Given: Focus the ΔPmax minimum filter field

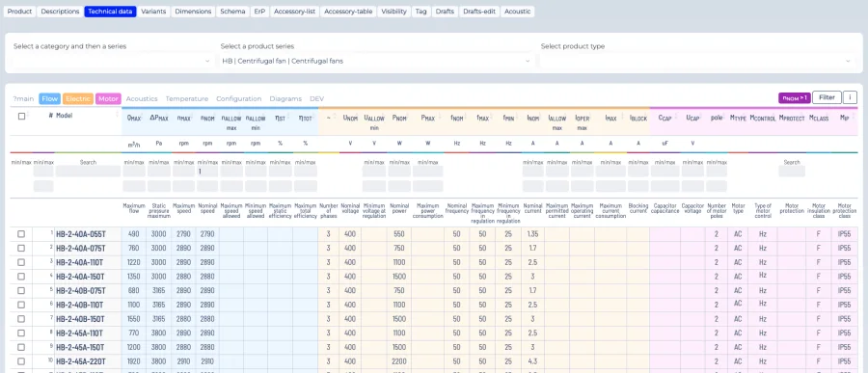Looking at the screenshot, I should 159,172.
